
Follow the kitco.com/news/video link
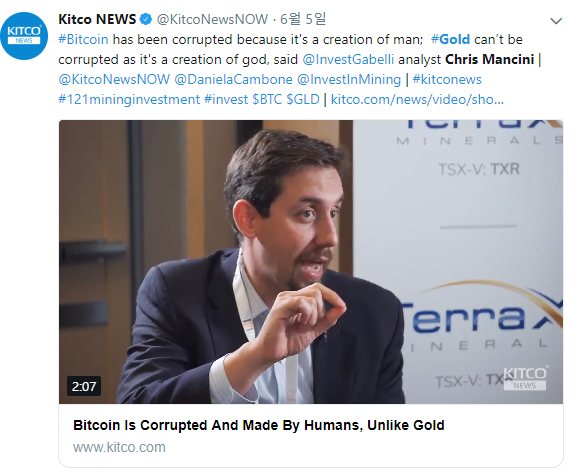click(x=417, y=99)
